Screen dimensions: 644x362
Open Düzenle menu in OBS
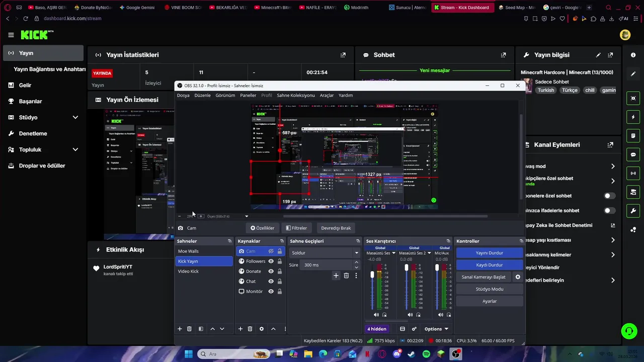pos(203,95)
